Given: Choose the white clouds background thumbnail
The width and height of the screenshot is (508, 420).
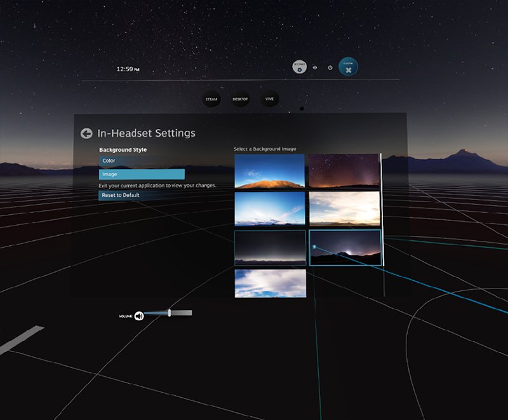Looking at the screenshot, I should click(271, 283).
